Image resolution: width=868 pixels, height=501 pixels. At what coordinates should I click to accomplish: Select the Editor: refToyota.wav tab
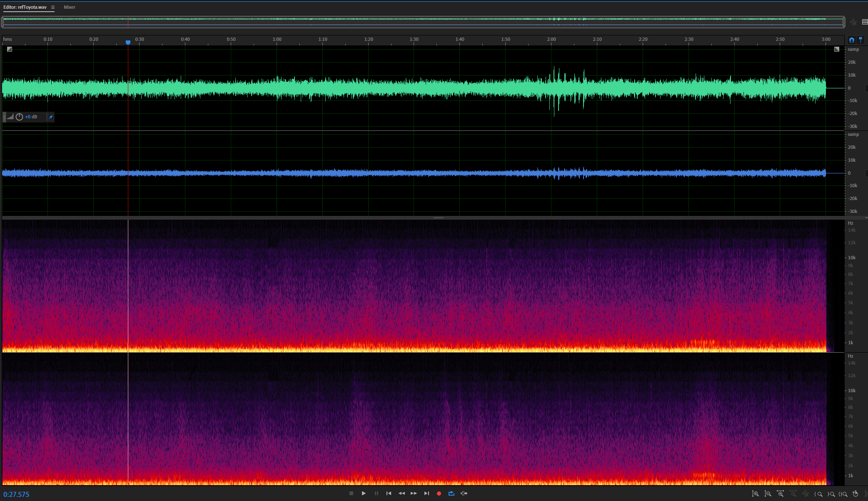pos(25,8)
